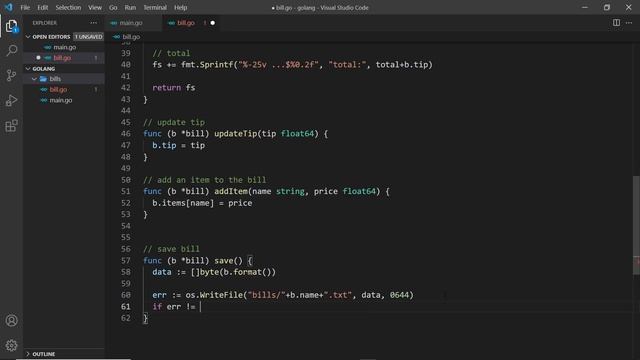Click 'b.tip = tip' on line 47
Screen dimensions: 640x360
pyautogui.click(x=178, y=145)
